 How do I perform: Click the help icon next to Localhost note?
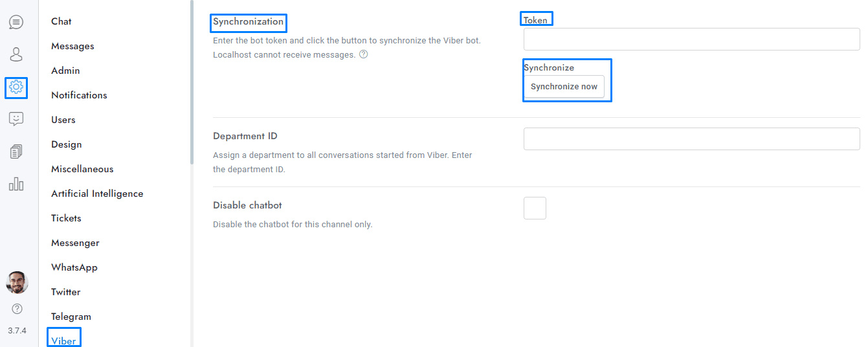(x=363, y=54)
